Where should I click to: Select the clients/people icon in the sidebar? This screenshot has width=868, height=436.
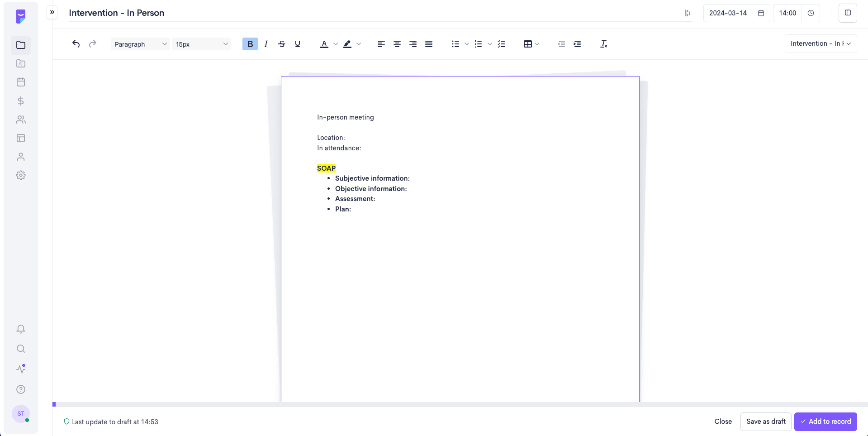coord(21,120)
